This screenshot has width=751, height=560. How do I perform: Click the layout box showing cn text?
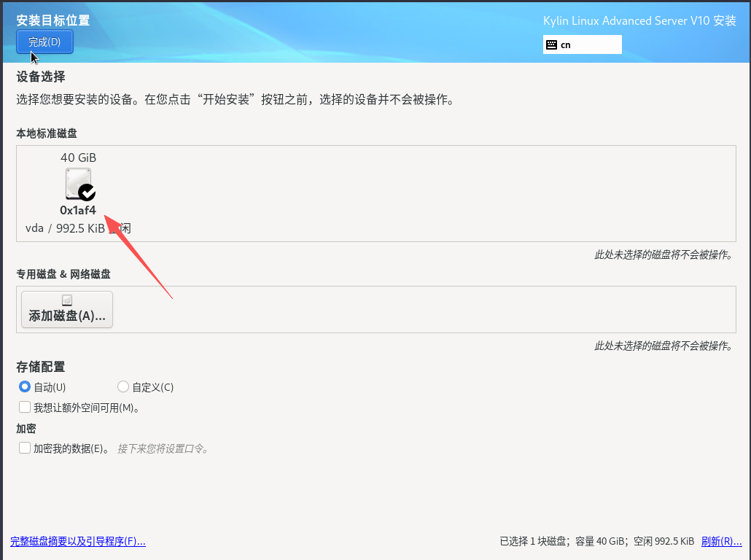[x=583, y=44]
